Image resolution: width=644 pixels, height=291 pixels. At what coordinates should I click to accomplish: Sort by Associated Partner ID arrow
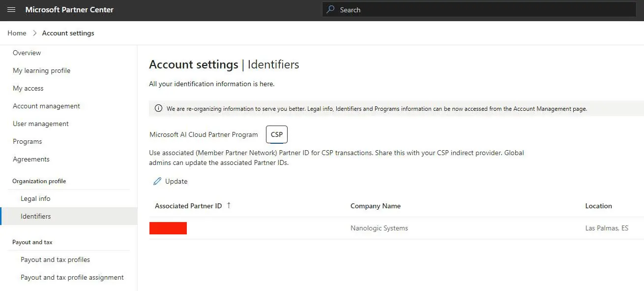point(229,206)
